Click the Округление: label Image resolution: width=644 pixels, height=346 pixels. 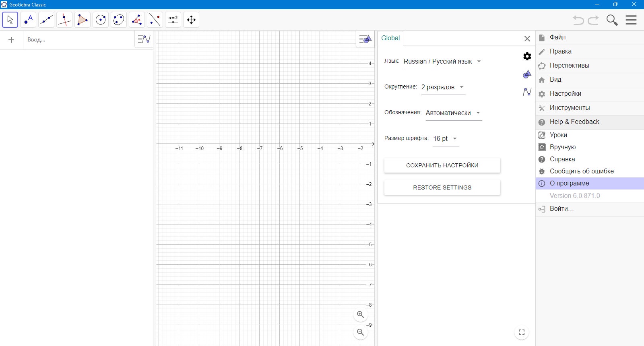click(400, 86)
